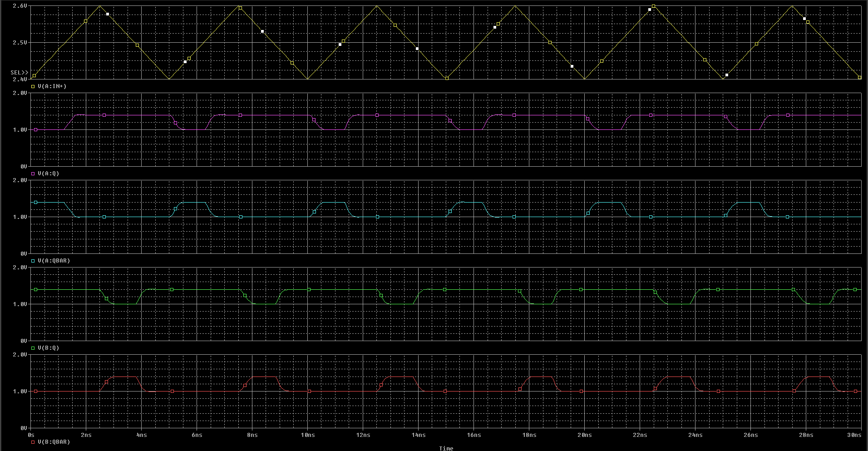Click the 26ns time axis label
This screenshot has height=451, width=868.
coord(751,435)
